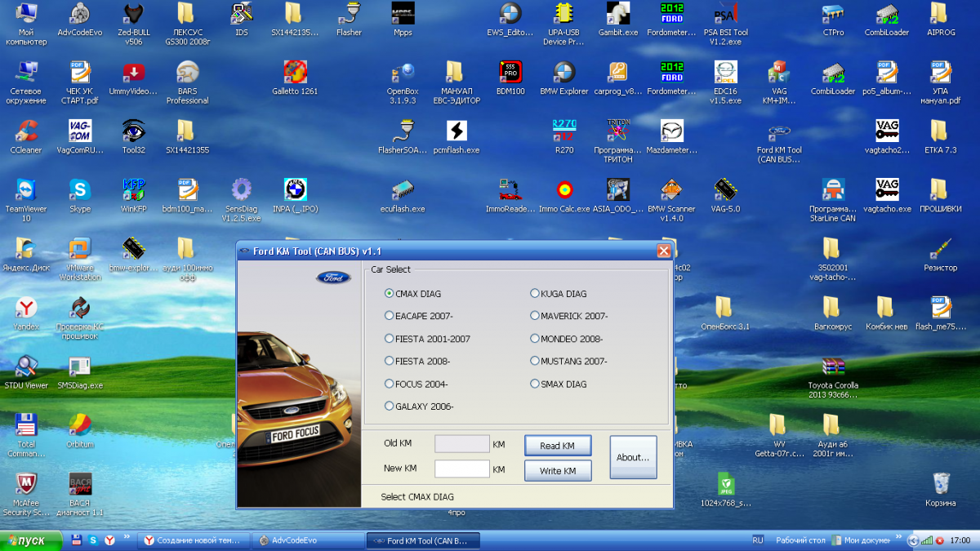Open vagtacho.exe desktop icon
The image size is (980, 551).
(x=887, y=196)
